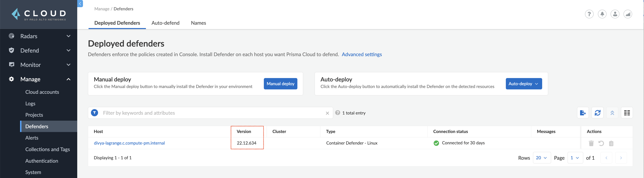Image resolution: width=644 pixels, height=178 pixels.
Task: Switch to the Auto-defend tab
Action: point(166,23)
